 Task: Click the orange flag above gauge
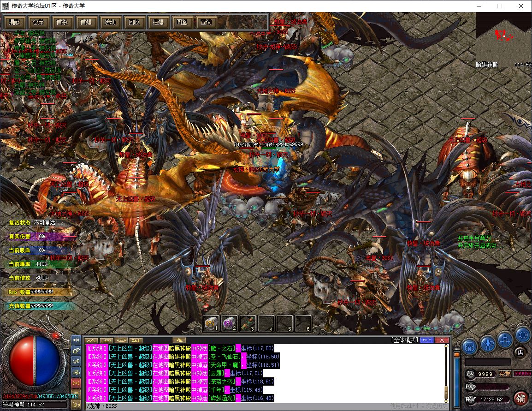[x=457, y=354]
